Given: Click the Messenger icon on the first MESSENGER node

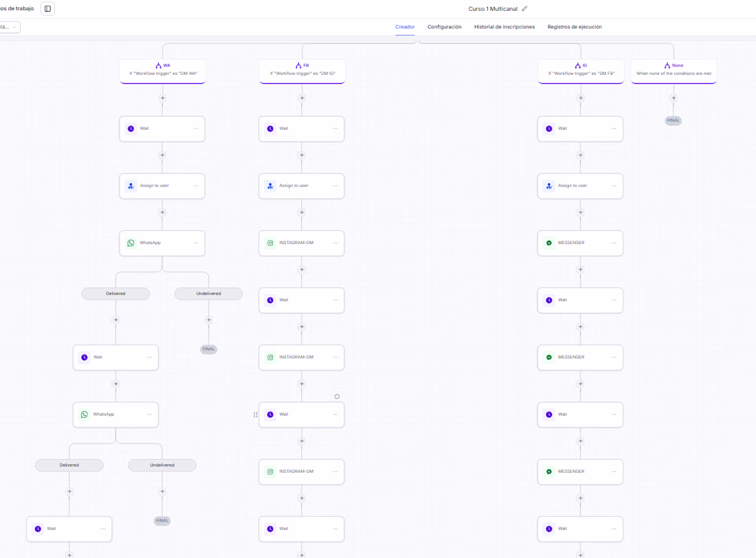Looking at the screenshot, I should [548, 243].
